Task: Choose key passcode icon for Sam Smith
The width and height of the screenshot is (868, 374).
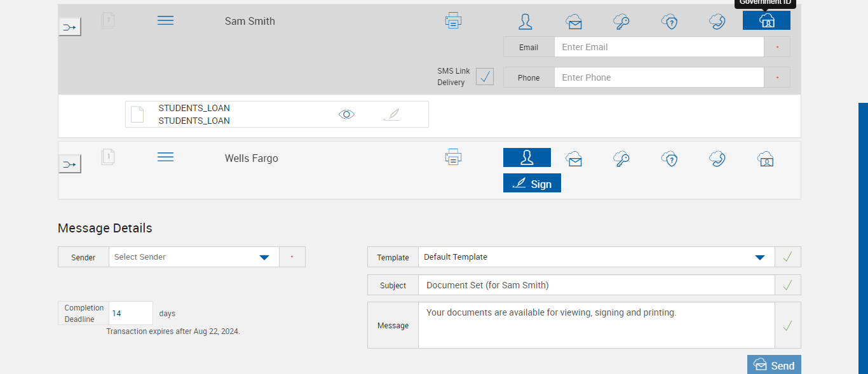Action: [621, 22]
